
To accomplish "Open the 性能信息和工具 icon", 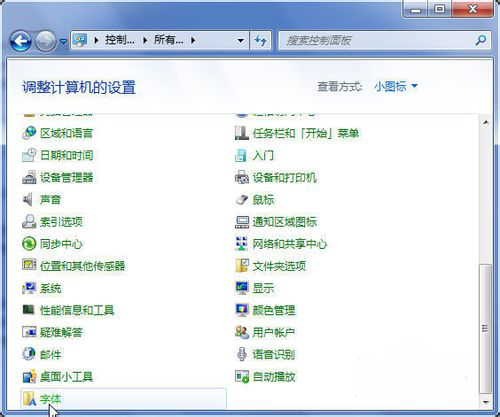I will 29,310.
